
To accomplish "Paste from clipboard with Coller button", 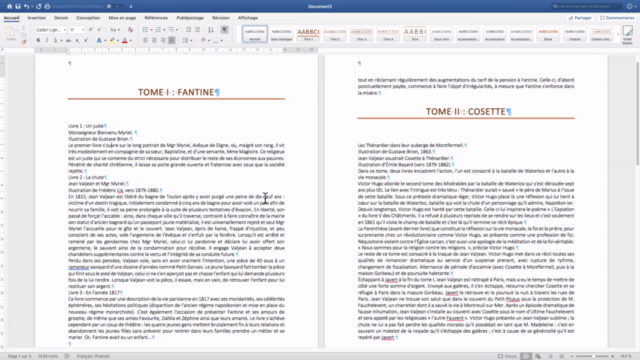I will click(10, 33).
